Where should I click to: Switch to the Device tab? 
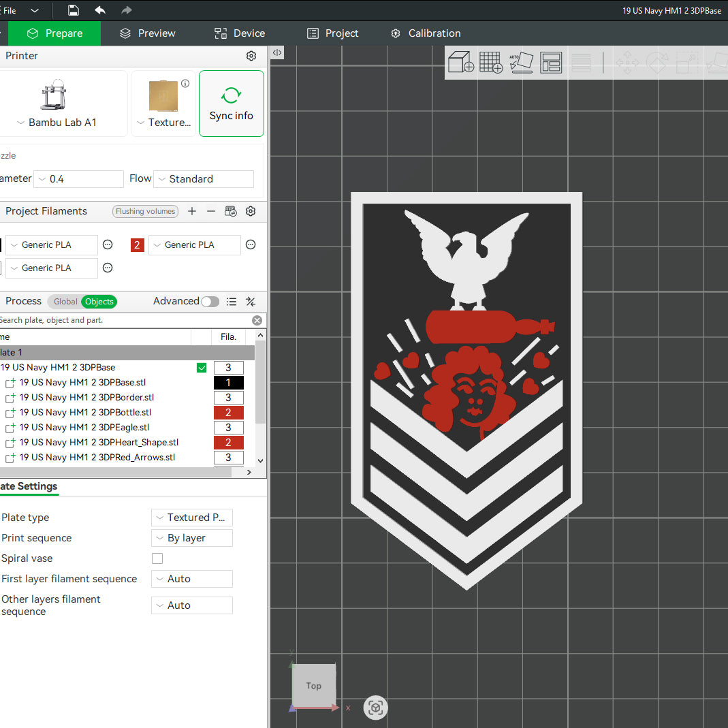240,33
